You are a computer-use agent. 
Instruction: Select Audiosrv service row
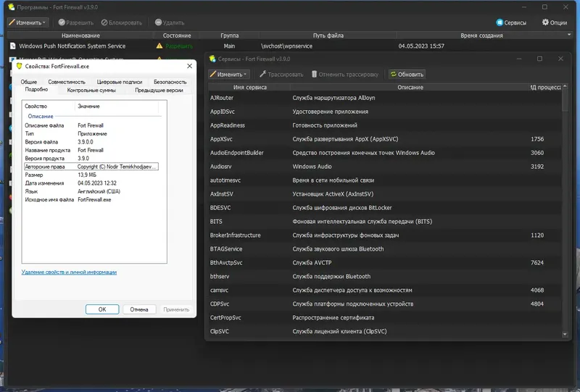tap(385, 167)
